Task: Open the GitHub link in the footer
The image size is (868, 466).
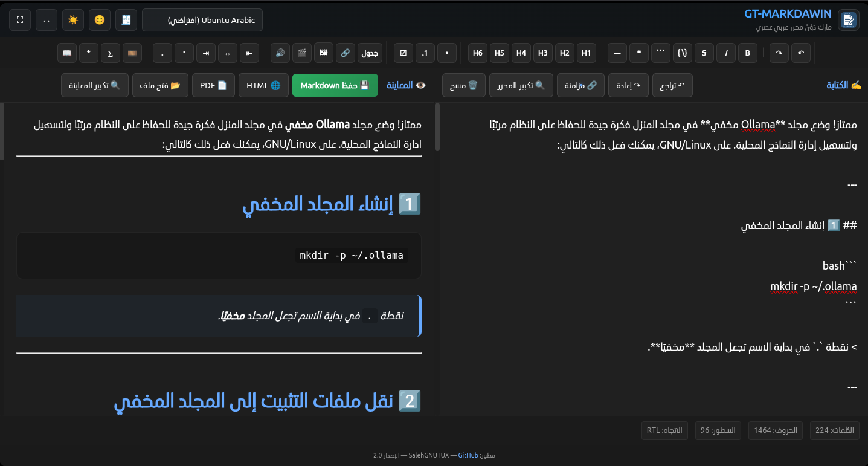Action: coord(468,455)
